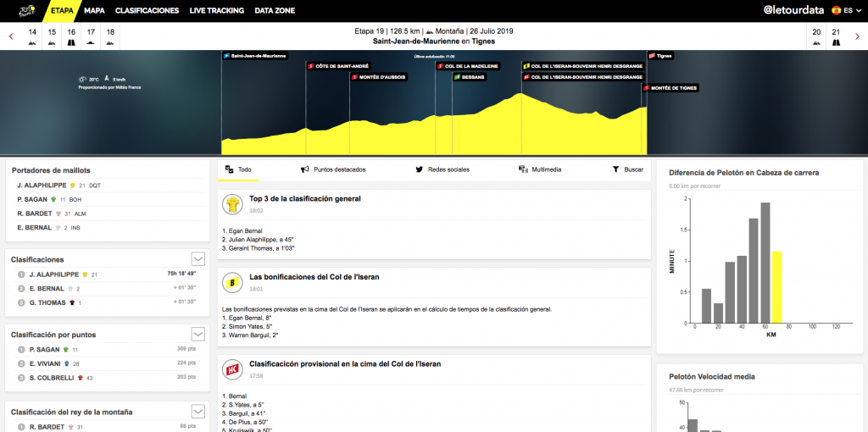Viewport: 868px width, 432px height.
Task: Open the MAPA tab
Action: click(x=95, y=10)
